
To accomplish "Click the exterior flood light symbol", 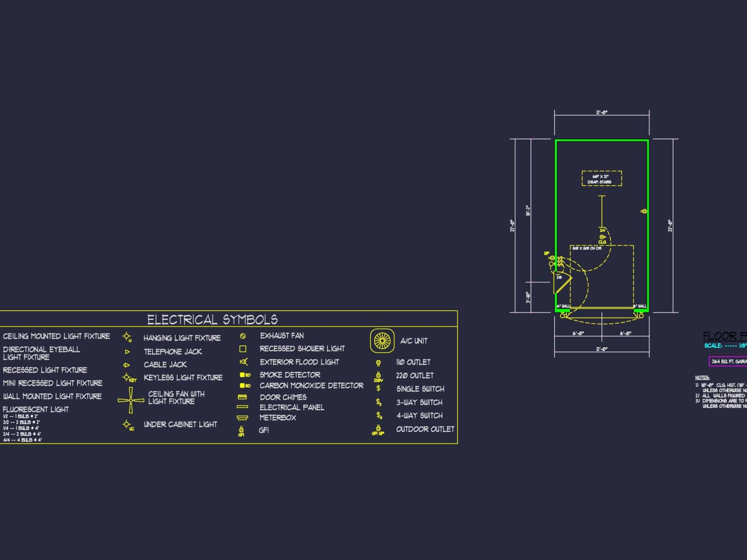I will click(244, 362).
